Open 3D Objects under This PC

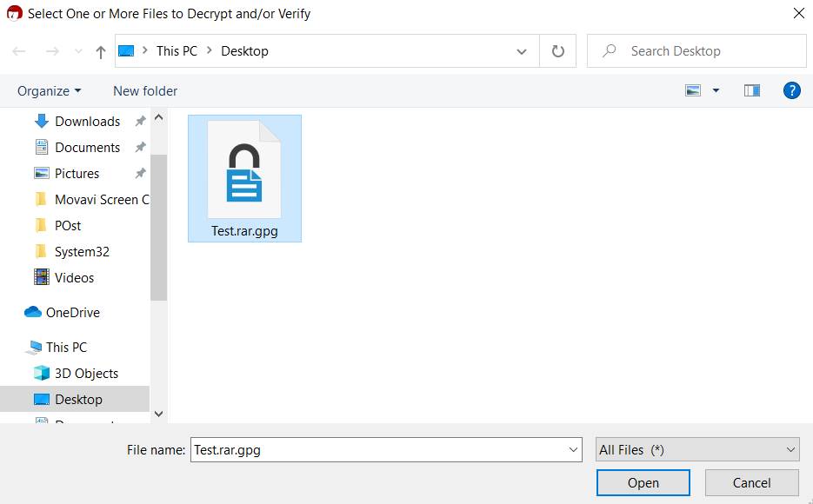(86, 373)
